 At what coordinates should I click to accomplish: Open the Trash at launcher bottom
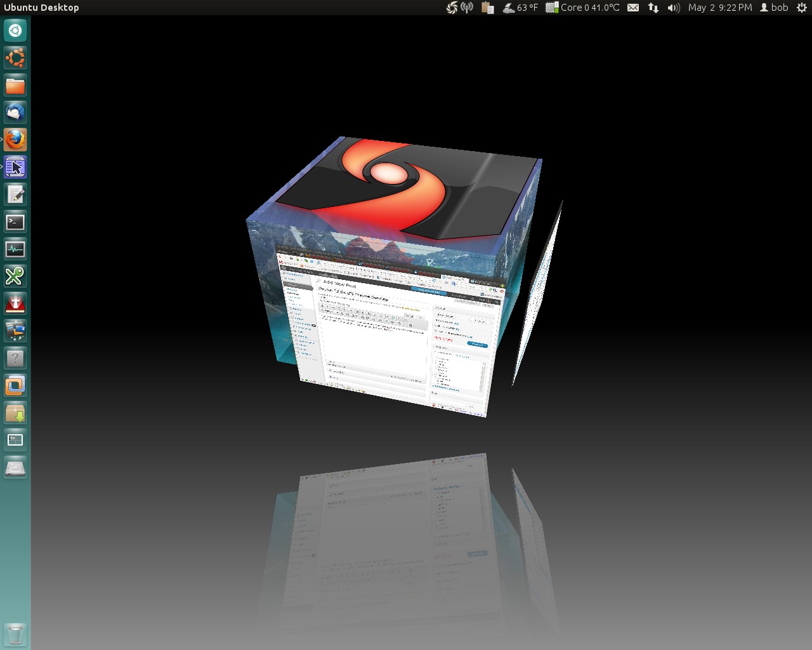click(x=15, y=633)
